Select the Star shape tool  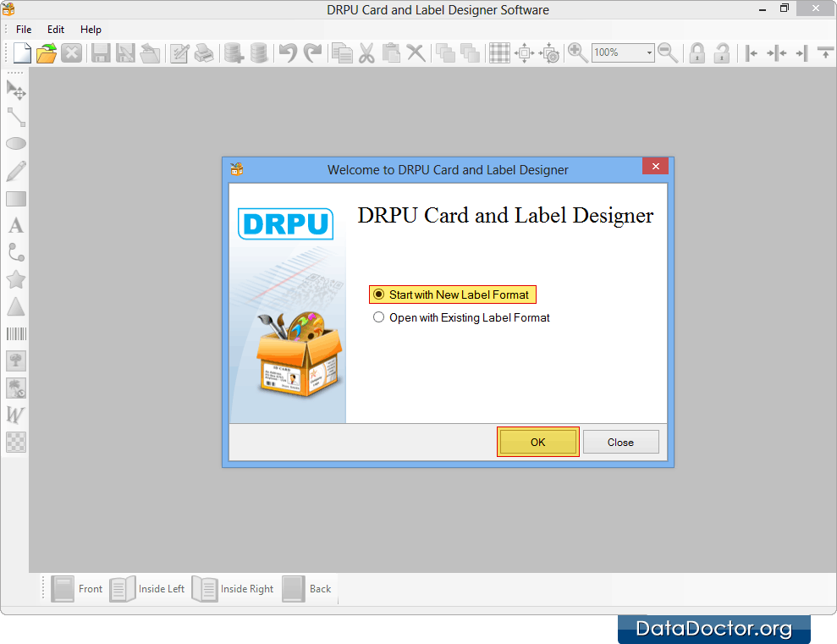click(x=16, y=279)
